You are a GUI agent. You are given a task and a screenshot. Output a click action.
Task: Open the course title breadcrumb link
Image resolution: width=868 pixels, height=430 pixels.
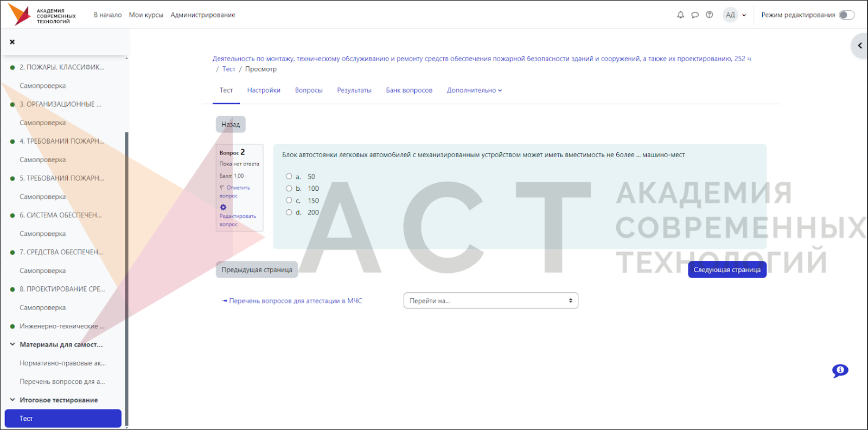pos(482,59)
